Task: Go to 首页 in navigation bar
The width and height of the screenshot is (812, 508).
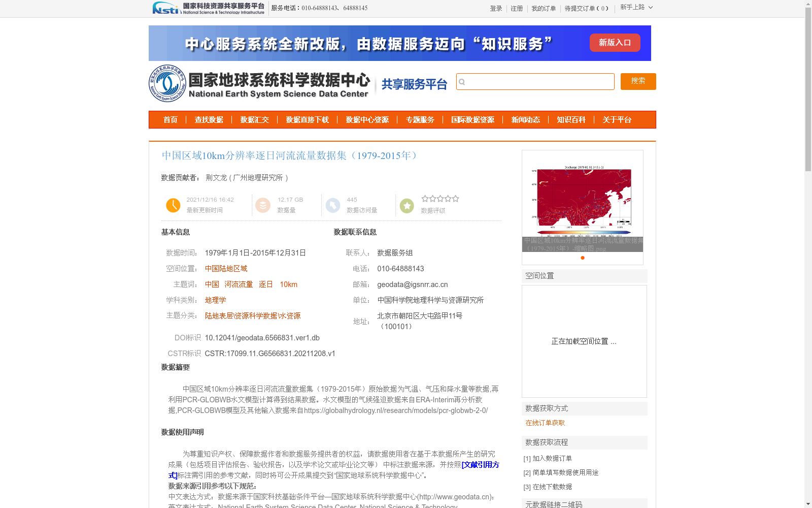Action: coord(171,120)
